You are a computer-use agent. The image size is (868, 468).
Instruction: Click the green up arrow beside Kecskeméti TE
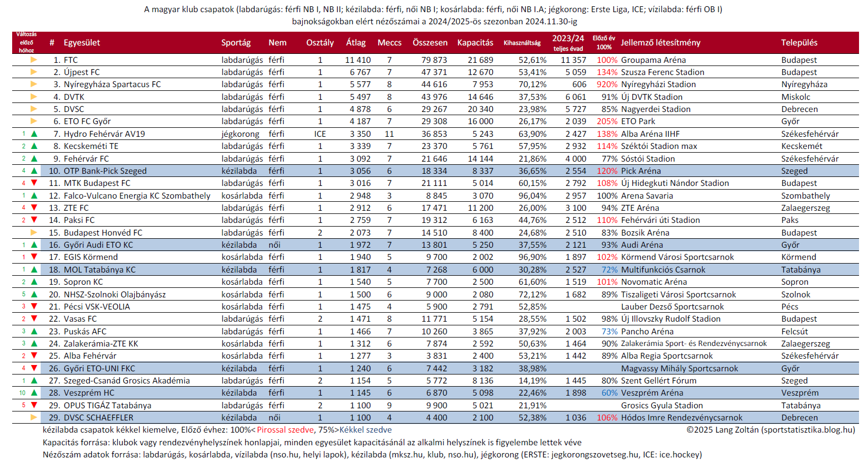click(34, 146)
